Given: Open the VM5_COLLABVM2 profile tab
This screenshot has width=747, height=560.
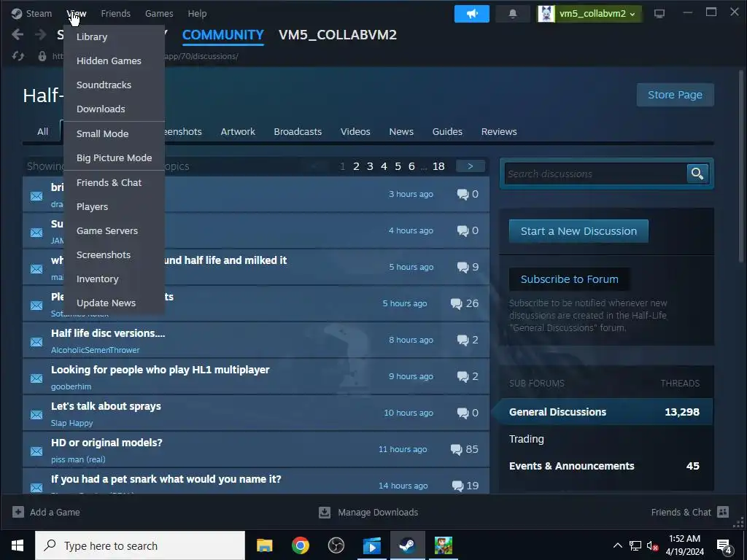Looking at the screenshot, I should [338, 35].
